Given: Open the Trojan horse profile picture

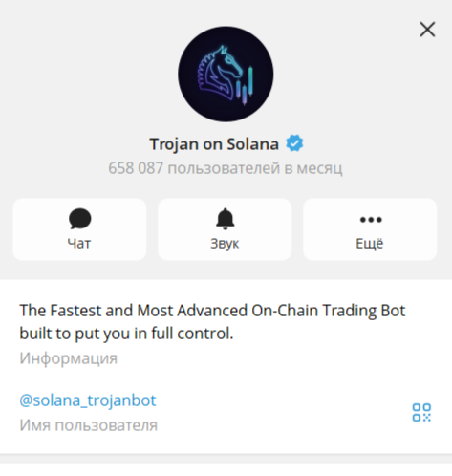Looking at the screenshot, I should 226,74.
